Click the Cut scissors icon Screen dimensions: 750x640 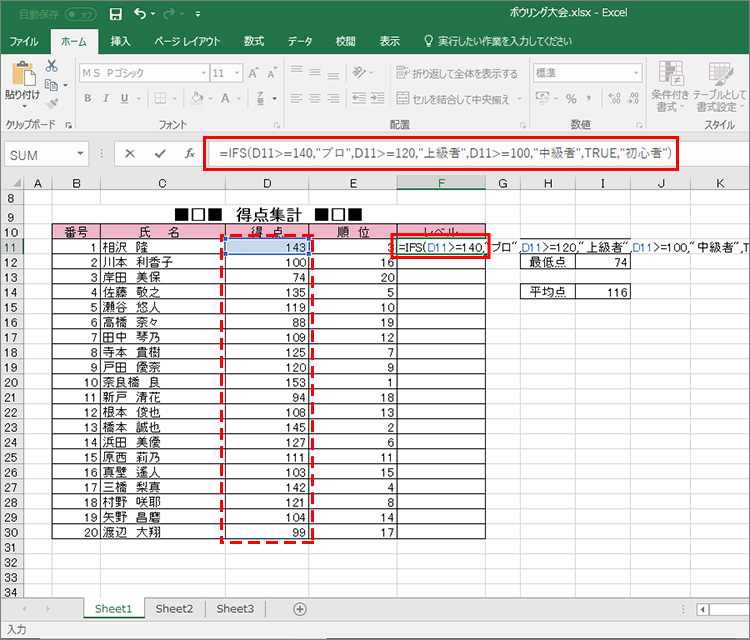coord(51,65)
